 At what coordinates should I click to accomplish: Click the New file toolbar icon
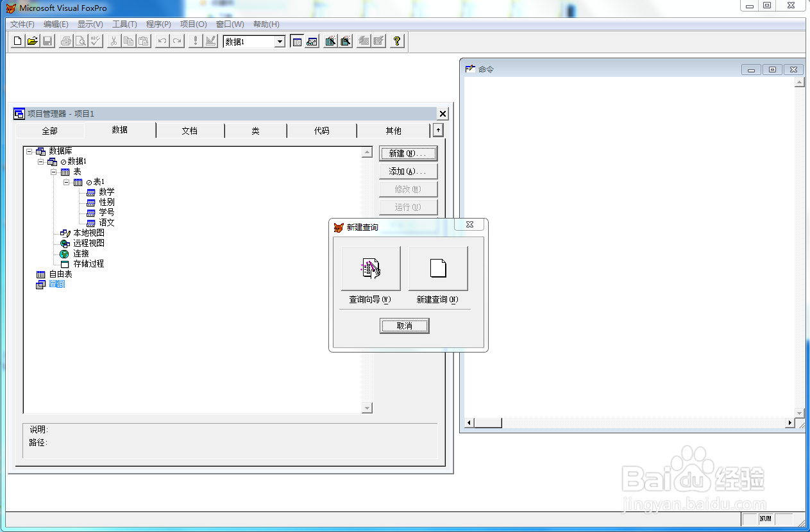(18, 41)
